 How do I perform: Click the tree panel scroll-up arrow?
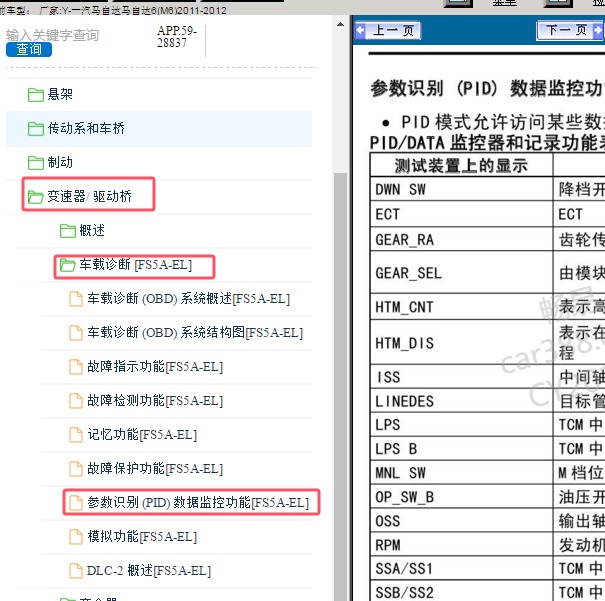(340, 24)
